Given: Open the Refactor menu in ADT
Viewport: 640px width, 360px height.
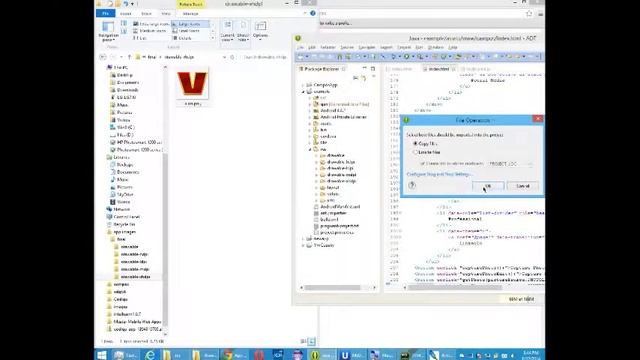Looking at the screenshot, I should [x=327, y=47].
